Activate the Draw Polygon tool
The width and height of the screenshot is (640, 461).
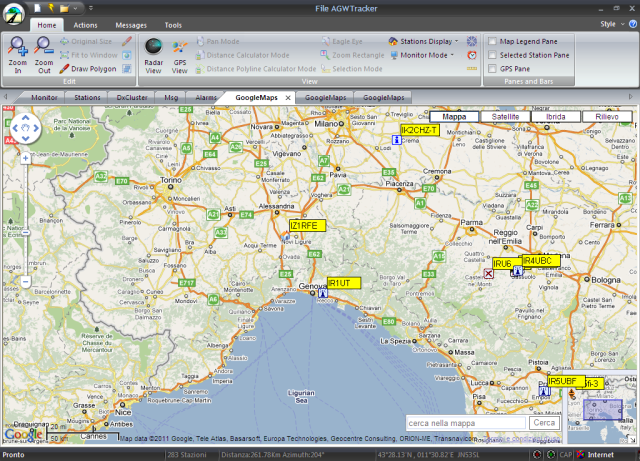(88, 69)
